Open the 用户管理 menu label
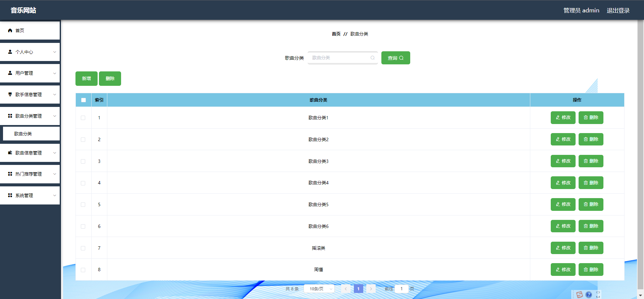 (24, 73)
